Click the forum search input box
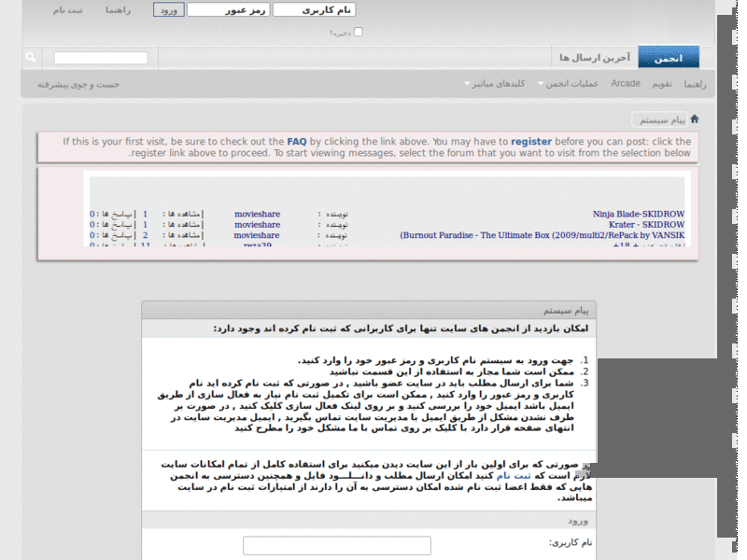This screenshot has height=560, width=747. [101, 58]
